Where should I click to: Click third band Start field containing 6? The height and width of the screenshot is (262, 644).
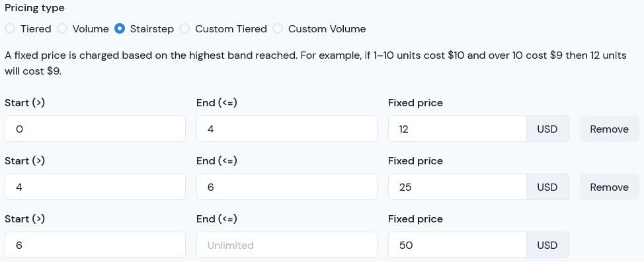(95, 246)
